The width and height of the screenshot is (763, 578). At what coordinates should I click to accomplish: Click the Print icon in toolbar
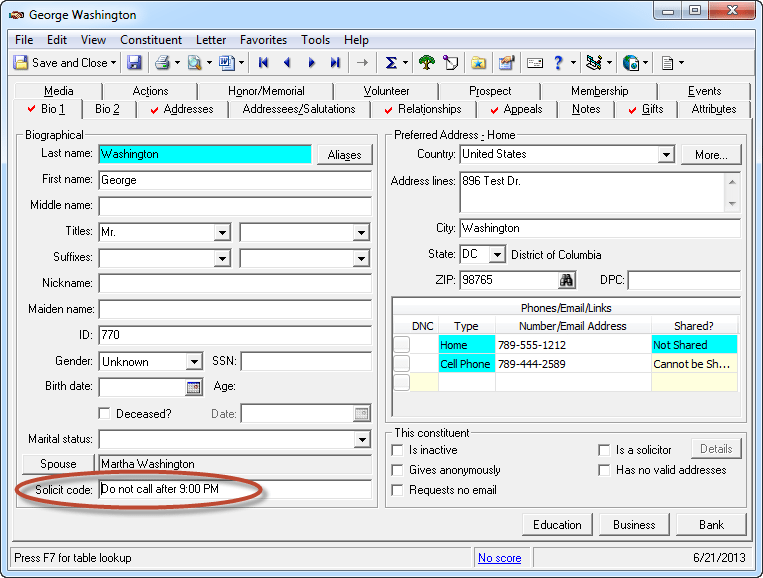pos(162,63)
